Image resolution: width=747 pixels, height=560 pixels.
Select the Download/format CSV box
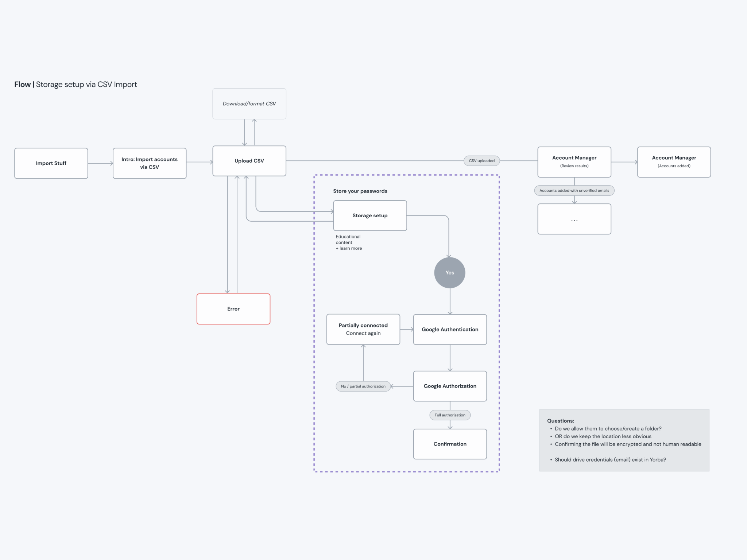[x=249, y=104]
